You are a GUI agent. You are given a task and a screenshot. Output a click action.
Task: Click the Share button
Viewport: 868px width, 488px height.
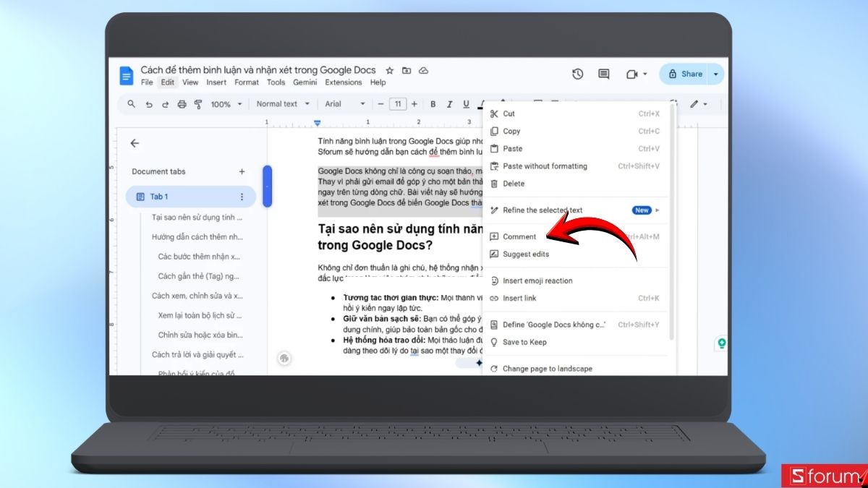pyautogui.click(x=684, y=74)
